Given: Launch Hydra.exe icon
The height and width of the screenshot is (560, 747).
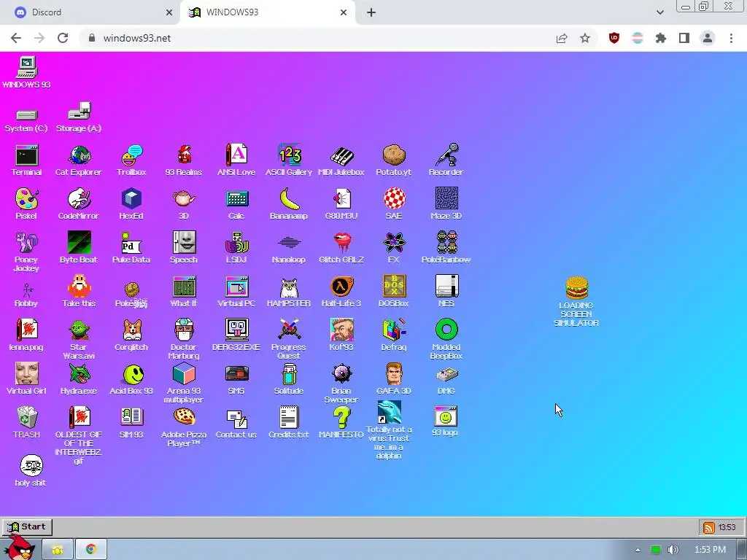Looking at the screenshot, I should click(79, 379).
